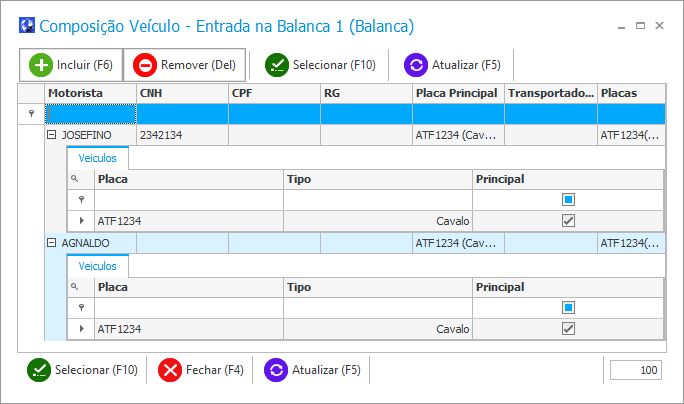Click the red minus Remover (Del) icon
Viewport: 684px width, 404px height.
[145, 65]
